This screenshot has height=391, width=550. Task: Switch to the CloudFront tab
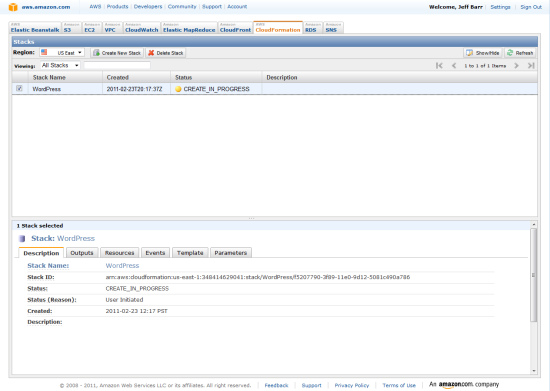pyautogui.click(x=235, y=28)
